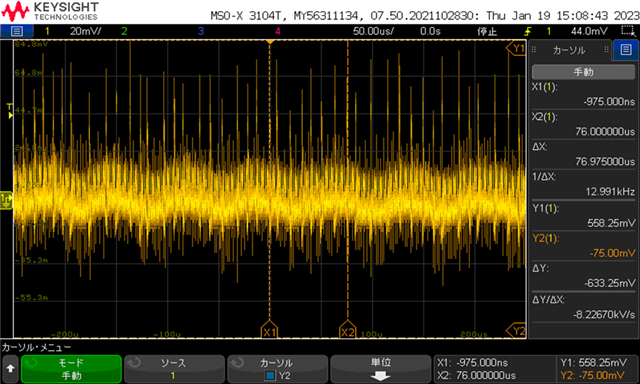The width and height of the screenshot is (640, 384).
Task: Click the 44.0mV trigger level value
Action: point(589,31)
